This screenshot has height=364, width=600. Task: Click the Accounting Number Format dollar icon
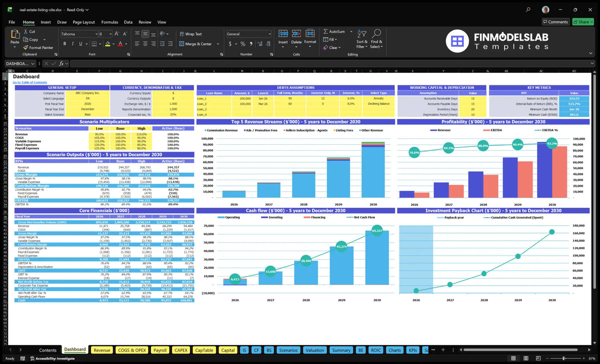click(230, 44)
